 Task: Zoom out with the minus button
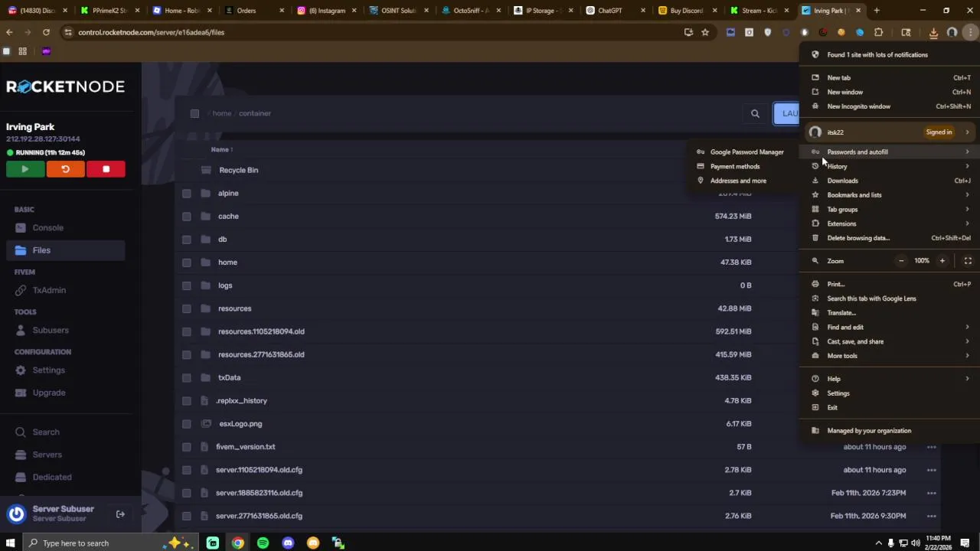click(x=901, y=261)
